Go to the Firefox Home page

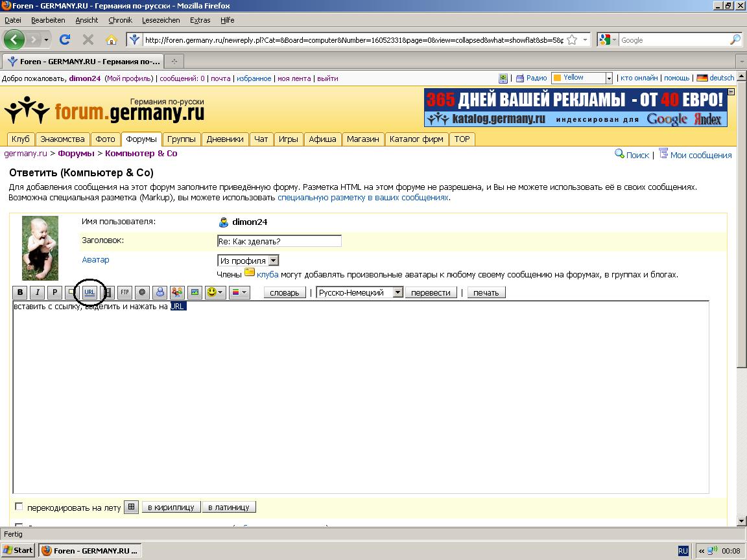[111, 40]
